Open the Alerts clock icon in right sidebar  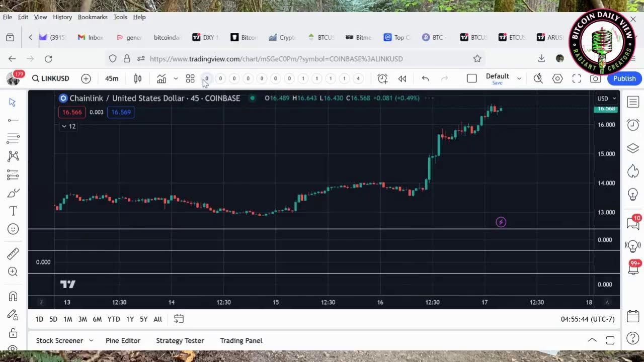click(x=633, y=125)
